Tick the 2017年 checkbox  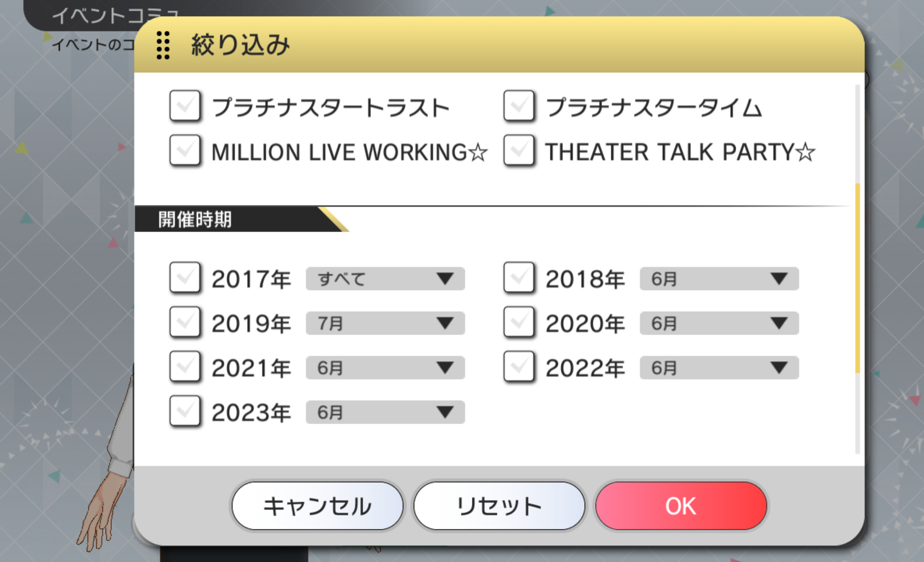[185, 277]
